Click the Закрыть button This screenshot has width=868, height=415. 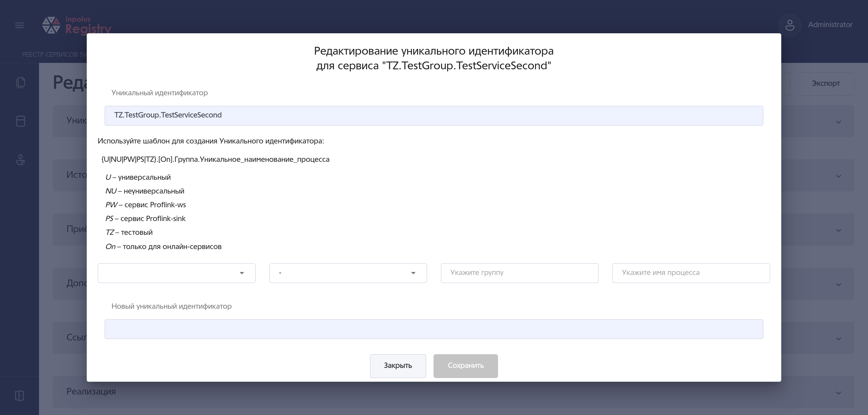[398, 366]
